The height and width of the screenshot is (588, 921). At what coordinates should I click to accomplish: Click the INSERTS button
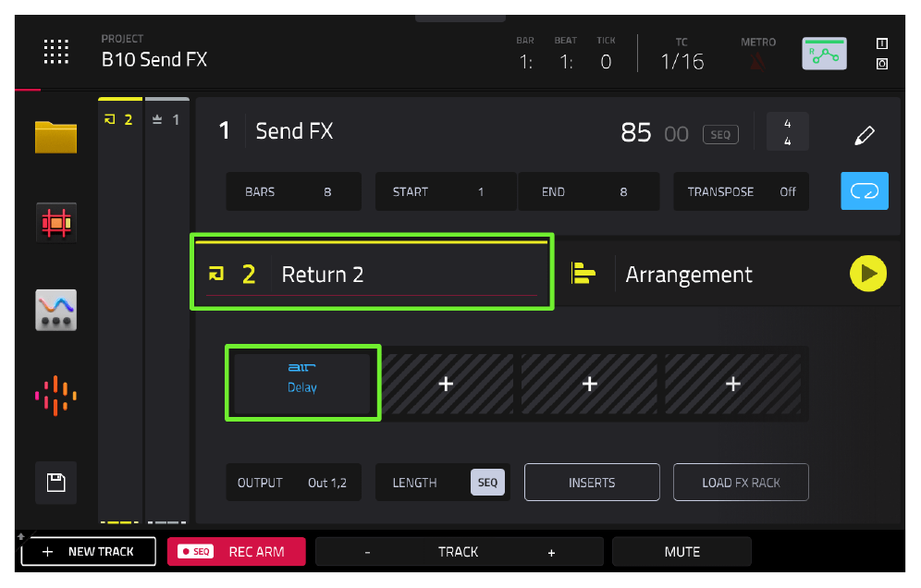592,483
